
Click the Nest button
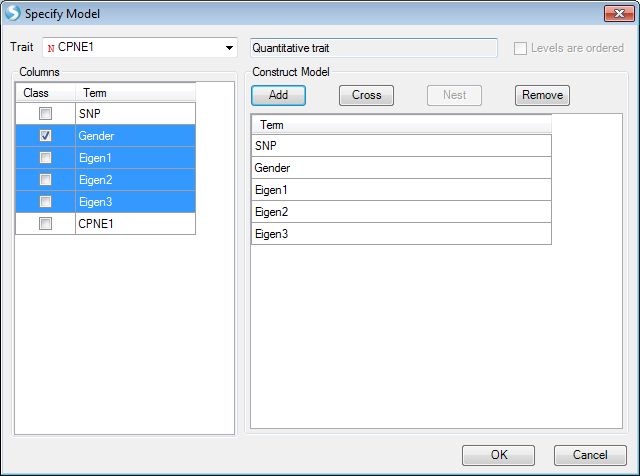[x=454, y=95]
